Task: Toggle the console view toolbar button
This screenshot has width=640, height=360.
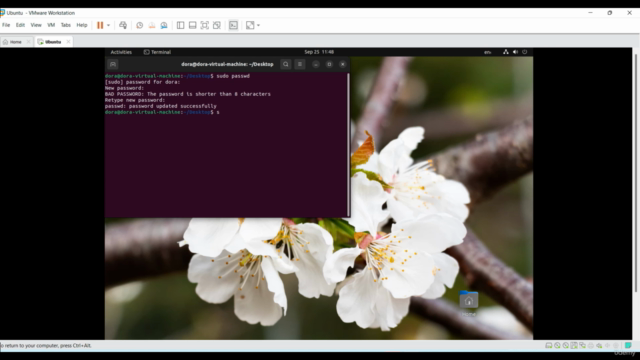Action: pyautogui.click(x=233, y=25)
